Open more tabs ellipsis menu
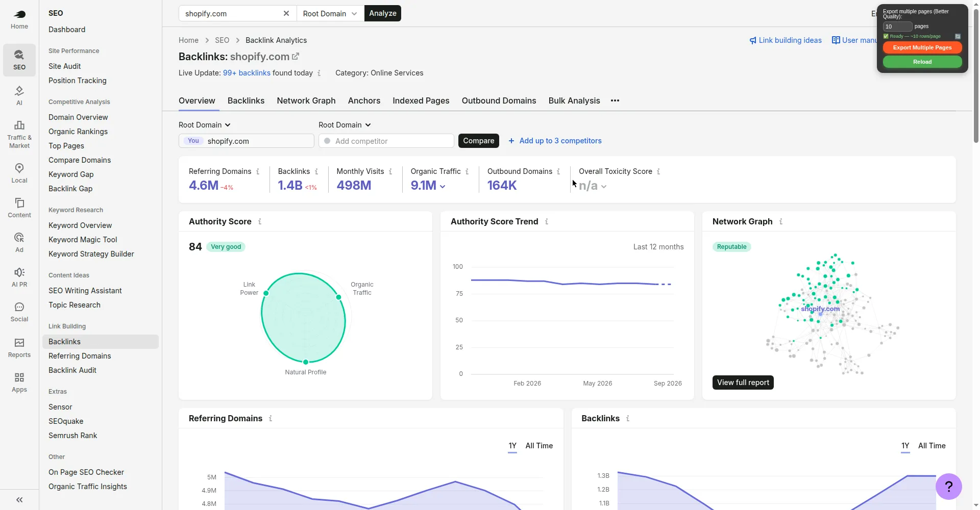Screen dimensions: 980x510 click(x=615, y=100)
